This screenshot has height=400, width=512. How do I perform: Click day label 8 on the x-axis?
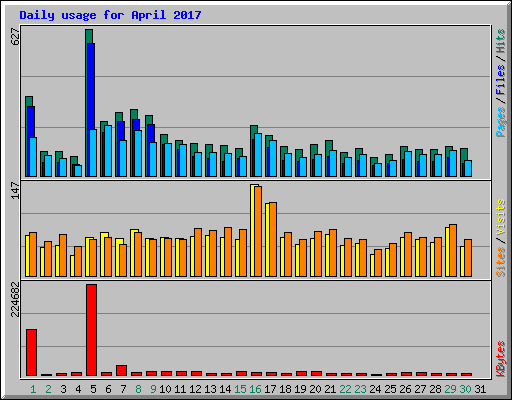(x=138, y=389)
